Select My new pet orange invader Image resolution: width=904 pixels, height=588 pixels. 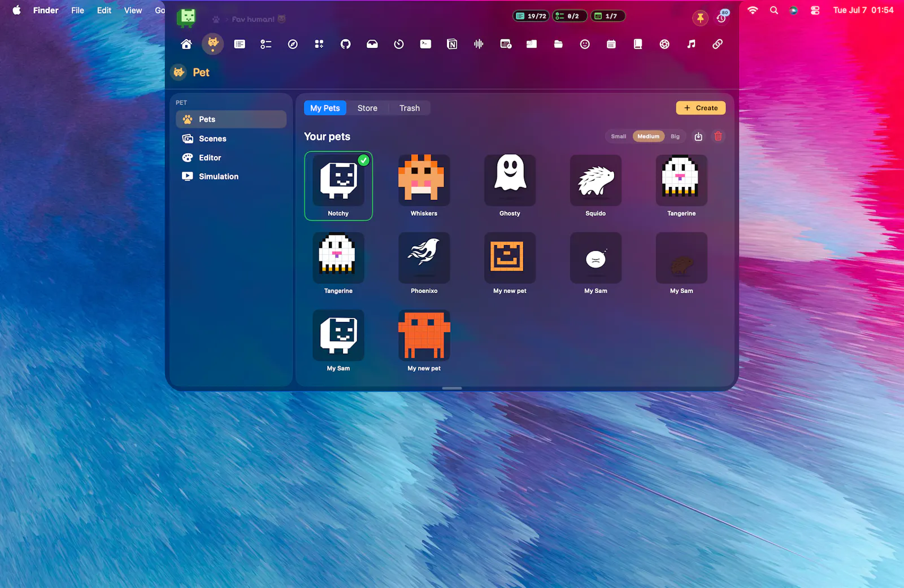click(x=424, y=341)
